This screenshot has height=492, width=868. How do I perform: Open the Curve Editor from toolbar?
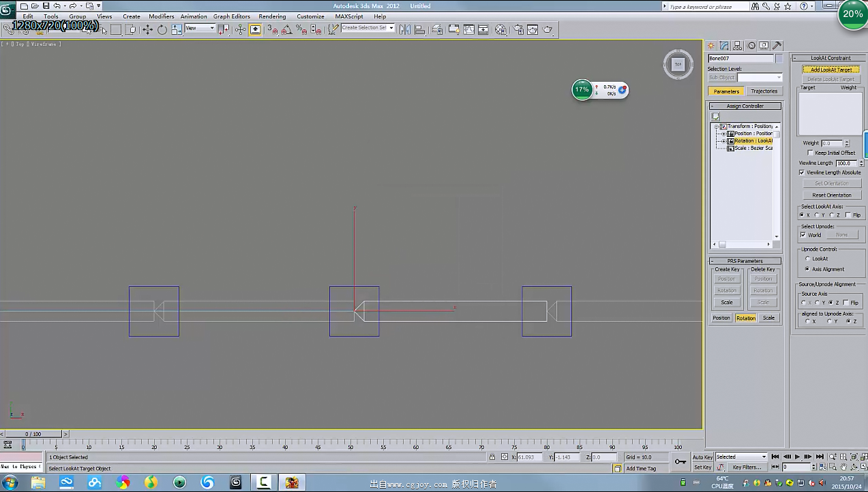[468, 30]
